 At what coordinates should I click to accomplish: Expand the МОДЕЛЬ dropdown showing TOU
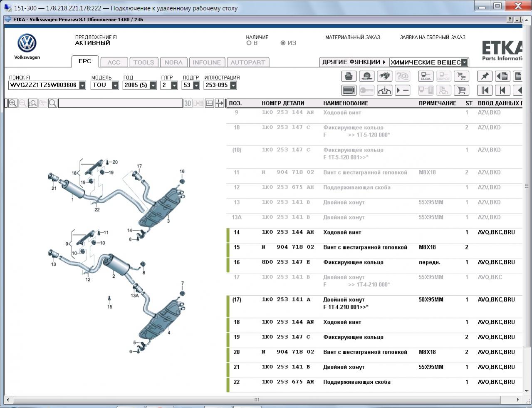click(115, 85)
